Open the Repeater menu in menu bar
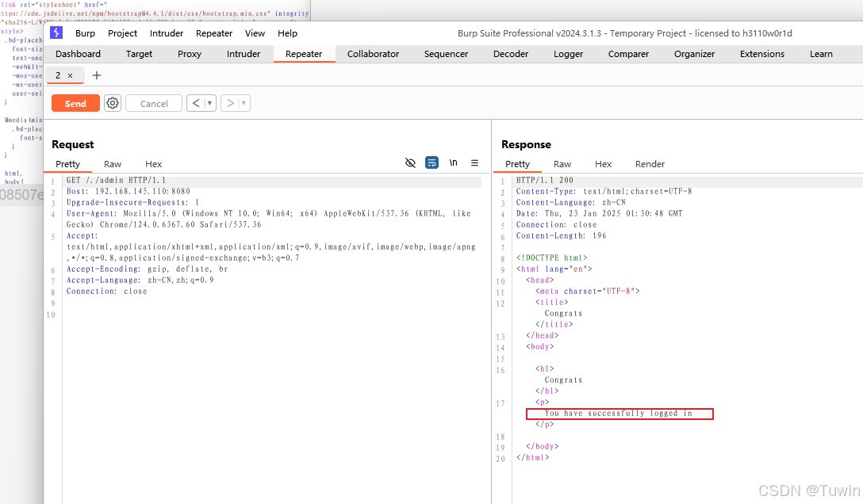Screen dimensions: 863x504 click(x=214, y=33)
